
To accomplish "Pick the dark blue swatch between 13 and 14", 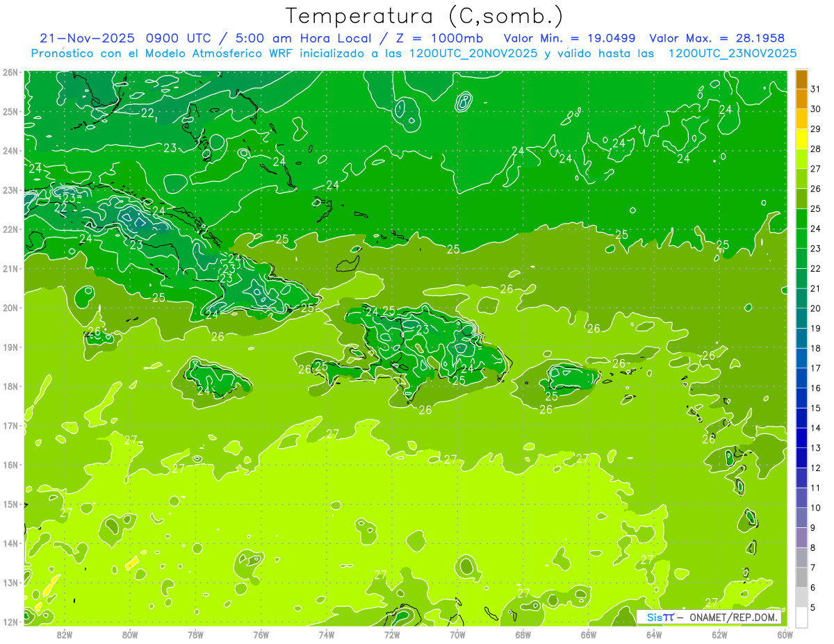I will 801,438.
